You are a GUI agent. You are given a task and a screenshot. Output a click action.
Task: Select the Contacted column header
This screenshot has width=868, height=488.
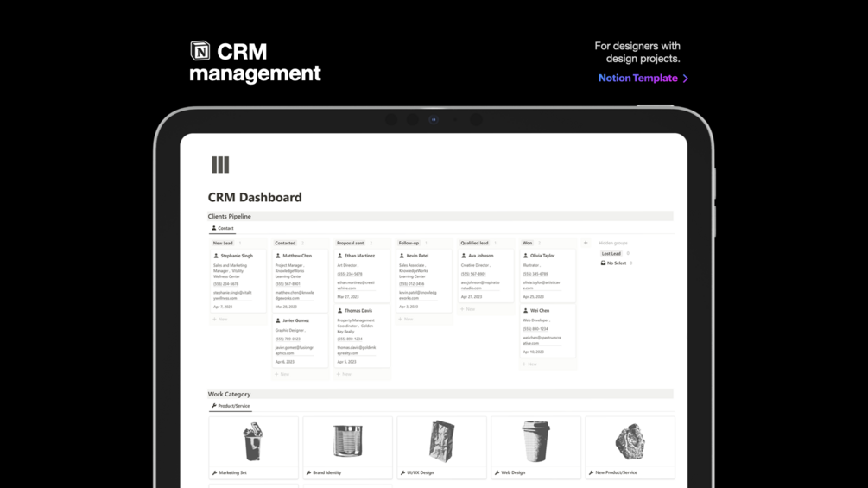[x=285, y=243]
